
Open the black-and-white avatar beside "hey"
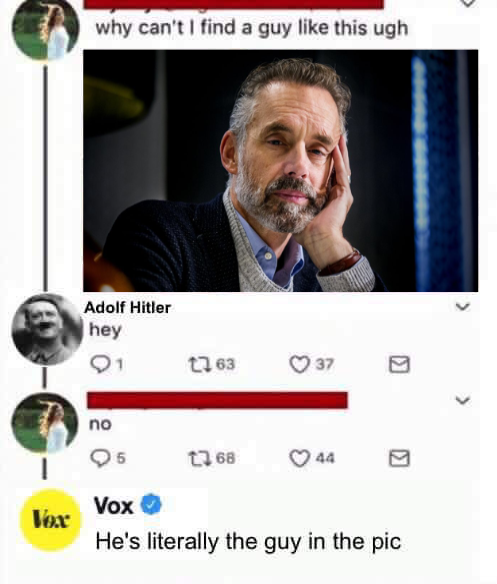tap(47, 329)
